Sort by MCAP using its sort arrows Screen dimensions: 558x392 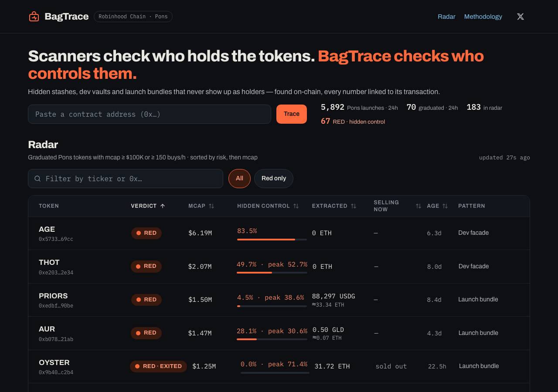pos(211,206)
